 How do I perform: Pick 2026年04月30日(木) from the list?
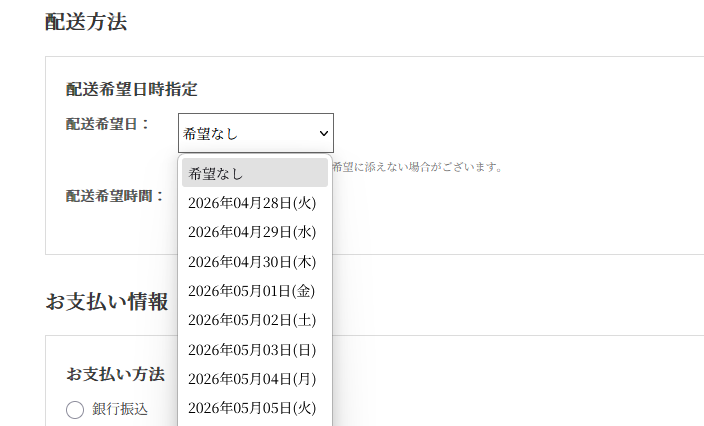tap(252, 261)
